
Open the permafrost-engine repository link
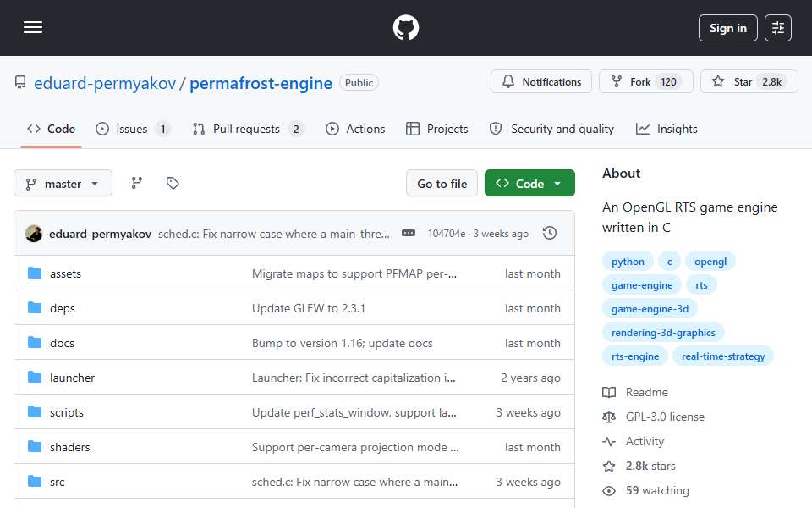click(x=261, y=83)
